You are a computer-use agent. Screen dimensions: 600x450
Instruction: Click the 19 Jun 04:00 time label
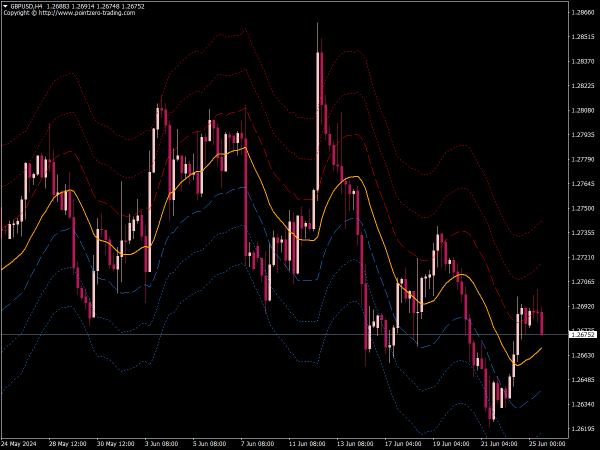[x=451, y=443]
